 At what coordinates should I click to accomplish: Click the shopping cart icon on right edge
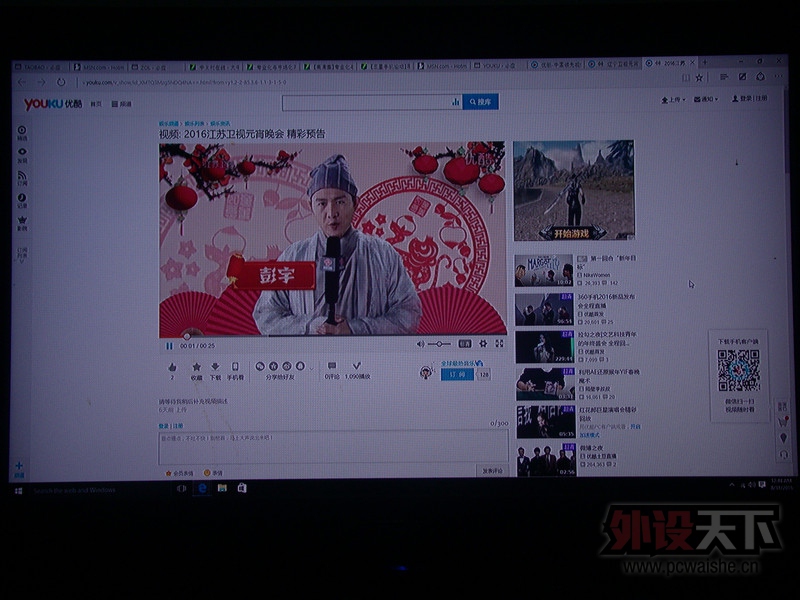pyautogui.click(x=782, y=422)
